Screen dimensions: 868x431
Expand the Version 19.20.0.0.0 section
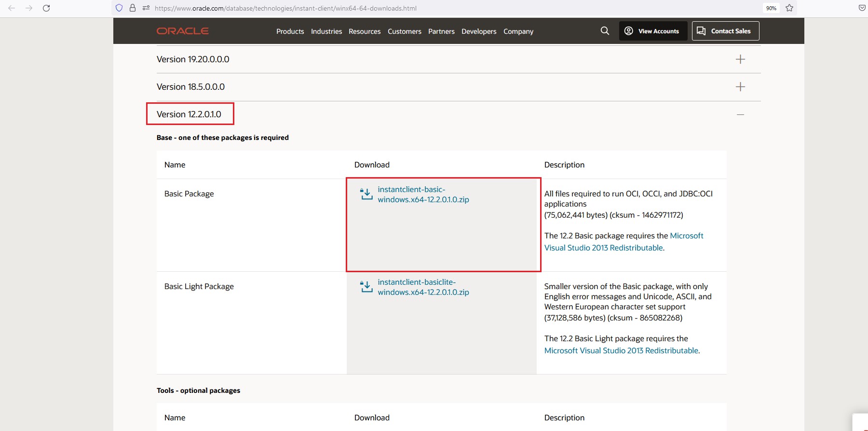[x=740, y=59]
